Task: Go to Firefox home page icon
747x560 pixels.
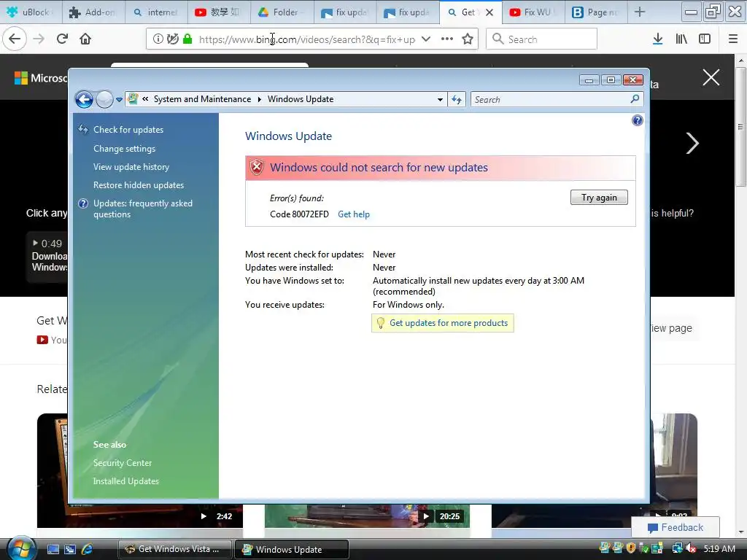Action: pos(85,39)
